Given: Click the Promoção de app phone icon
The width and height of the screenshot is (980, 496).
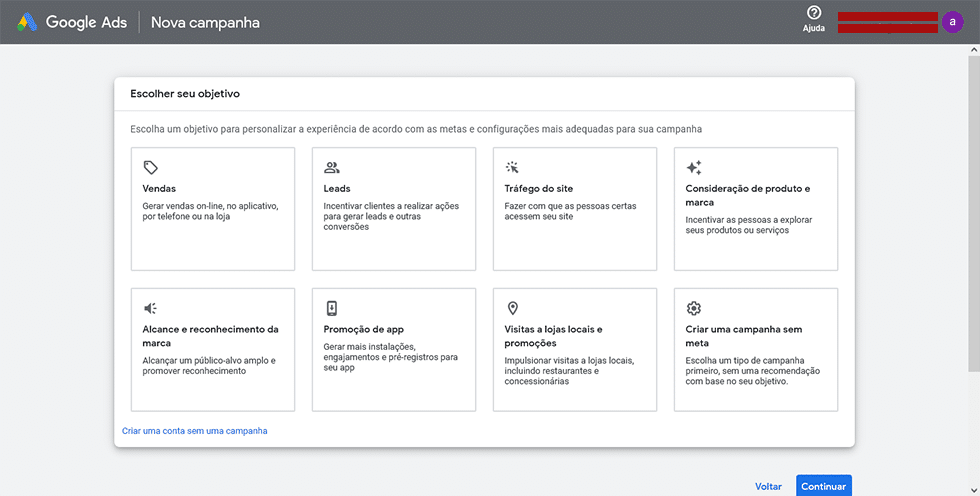Looking at the screenshot, I should click(x=331, y=308).
